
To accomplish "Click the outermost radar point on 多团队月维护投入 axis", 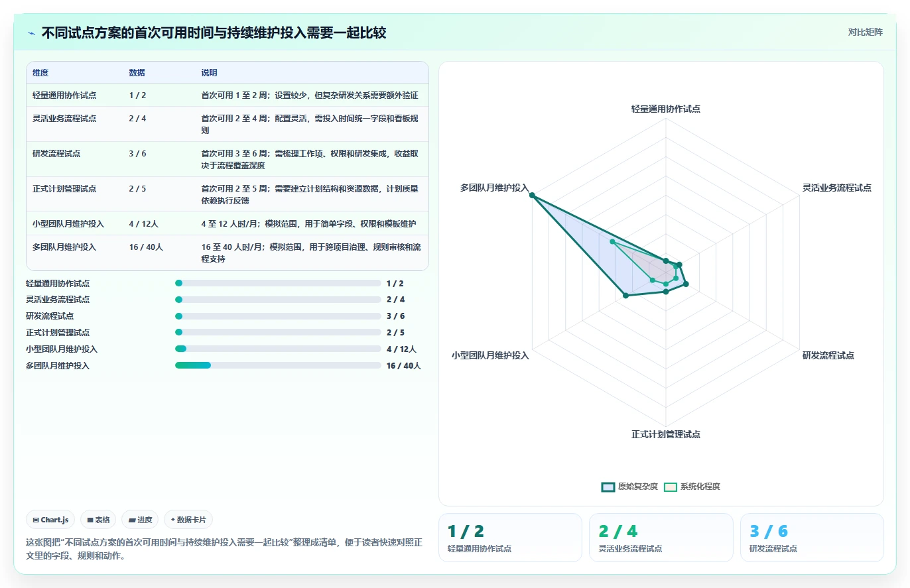I will pos(533,195).
